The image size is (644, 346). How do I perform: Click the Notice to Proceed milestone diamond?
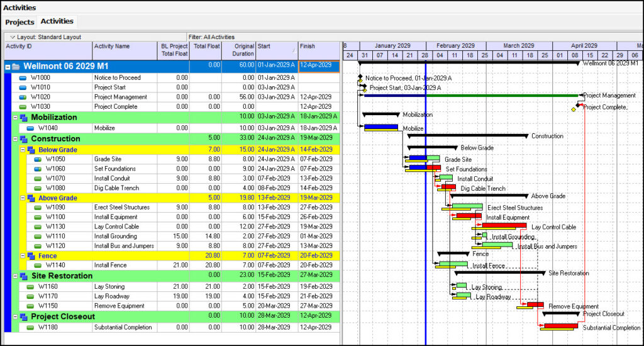click(360, 77)
